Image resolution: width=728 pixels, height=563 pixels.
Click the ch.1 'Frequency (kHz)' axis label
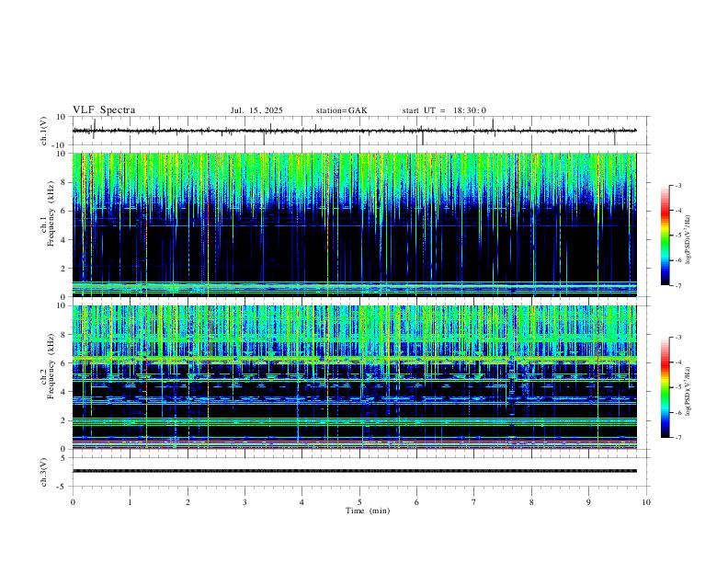tap(51, 214)
